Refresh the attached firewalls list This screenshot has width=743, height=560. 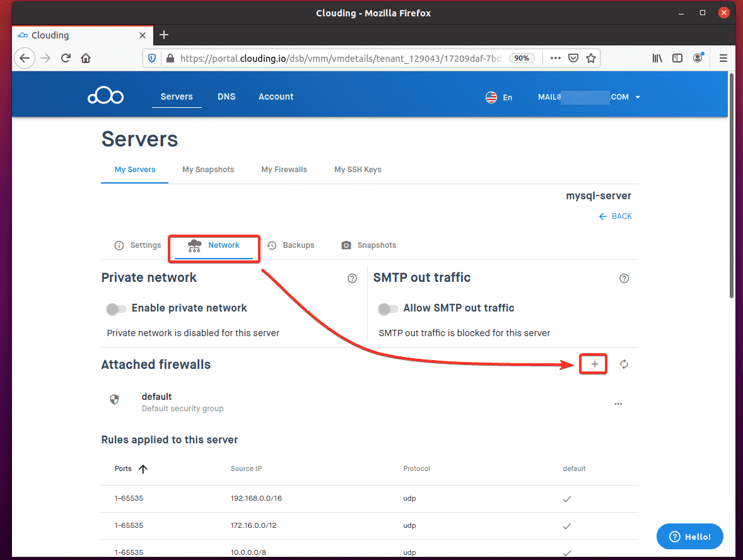pos(624,365)
